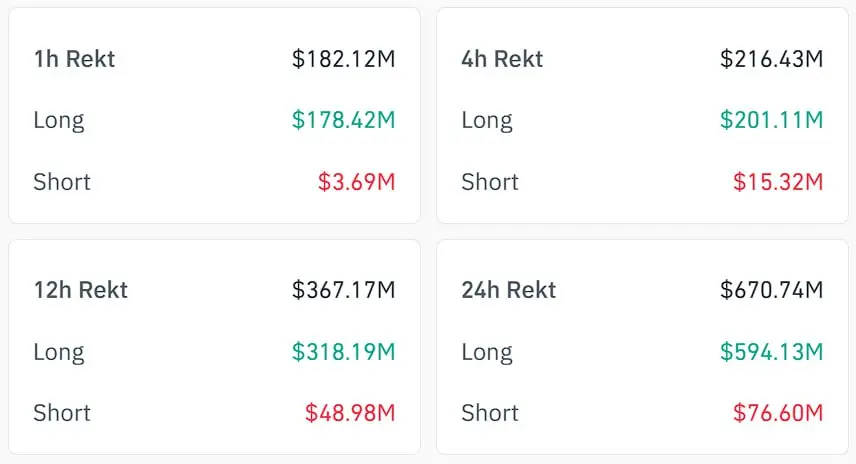Click the 4h Rekt heading

[502, 59]
